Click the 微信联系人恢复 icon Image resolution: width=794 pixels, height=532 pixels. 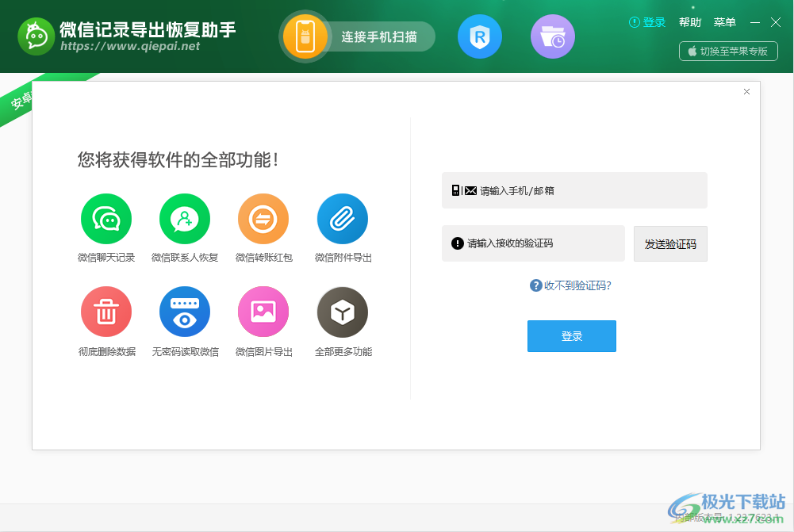click(185, 219)
